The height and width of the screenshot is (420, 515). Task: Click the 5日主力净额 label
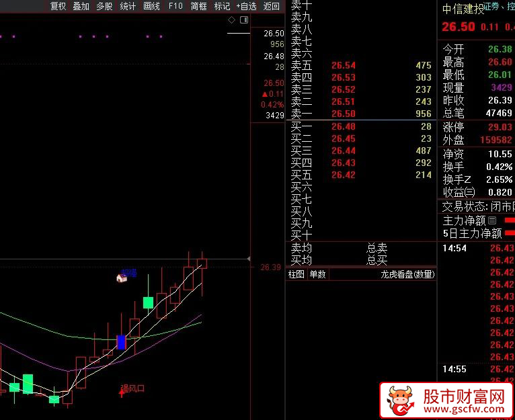(x=472, y=233)
